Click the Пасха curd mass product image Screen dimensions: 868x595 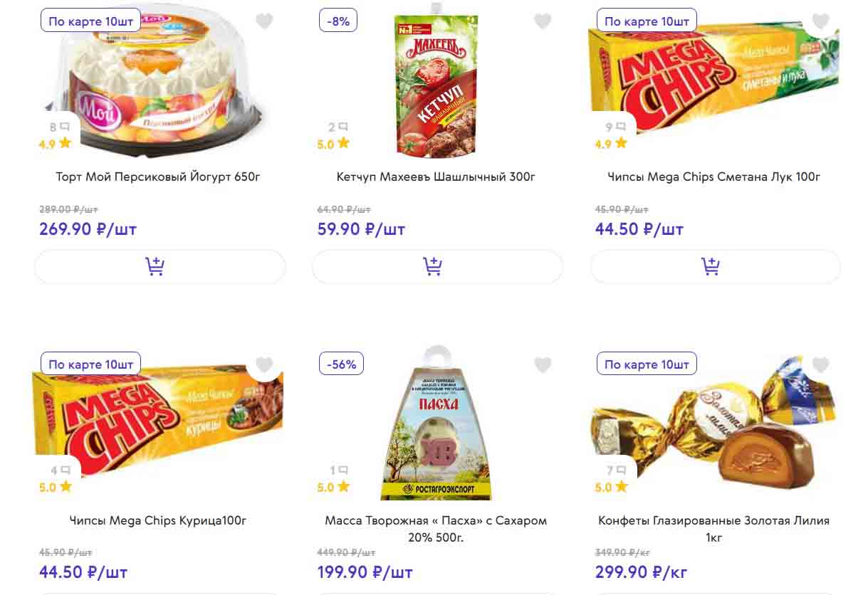coord(436,427)
